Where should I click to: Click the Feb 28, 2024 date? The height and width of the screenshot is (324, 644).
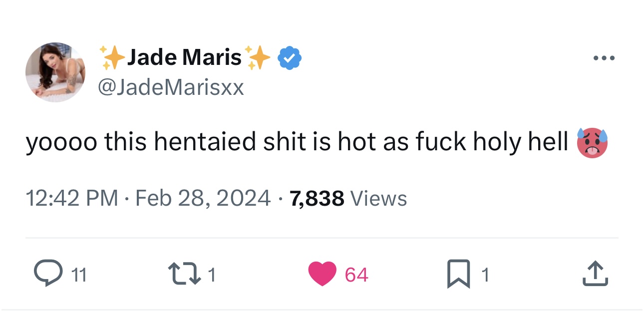[203, 199]
